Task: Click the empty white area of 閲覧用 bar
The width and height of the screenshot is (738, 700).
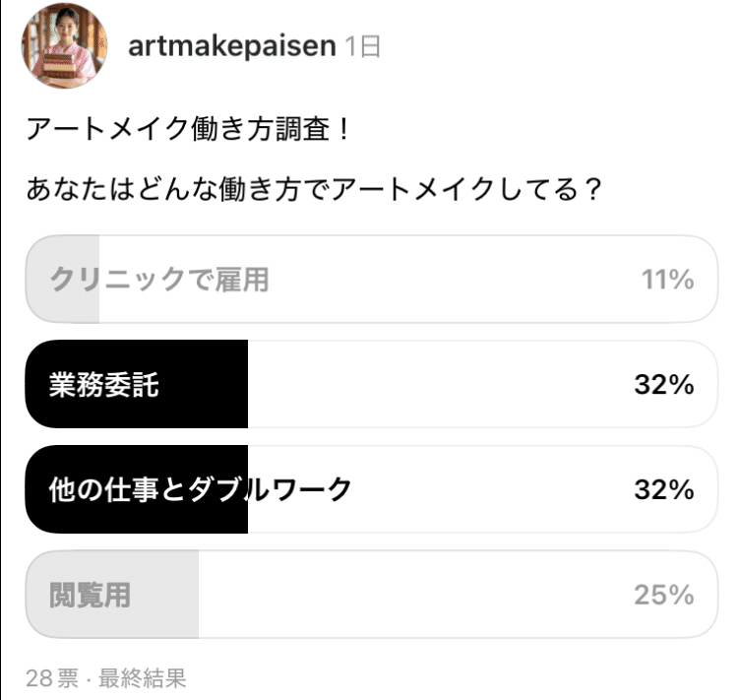Action: click(x=413, y=595)
